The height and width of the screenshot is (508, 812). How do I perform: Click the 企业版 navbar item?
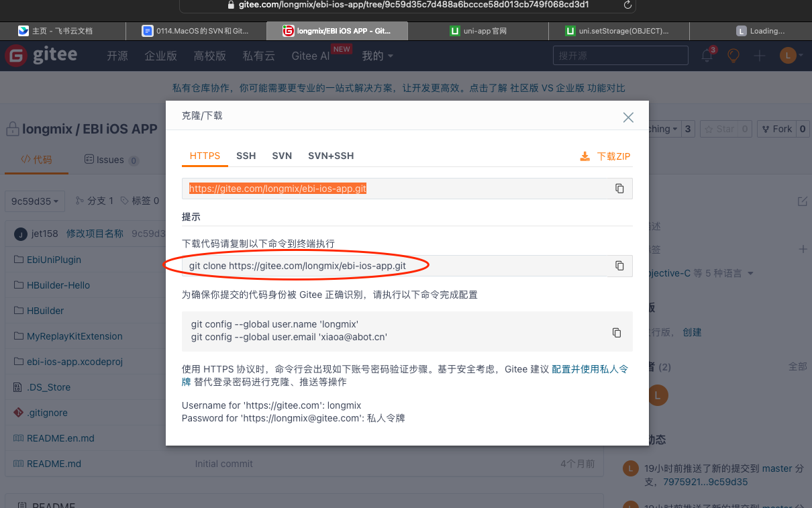click(161, 56)
